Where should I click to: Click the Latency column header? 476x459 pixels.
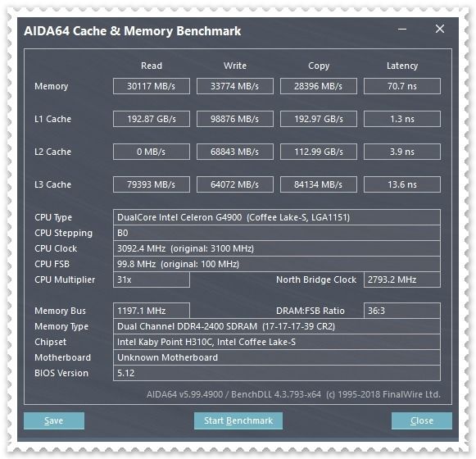[402, 66]
